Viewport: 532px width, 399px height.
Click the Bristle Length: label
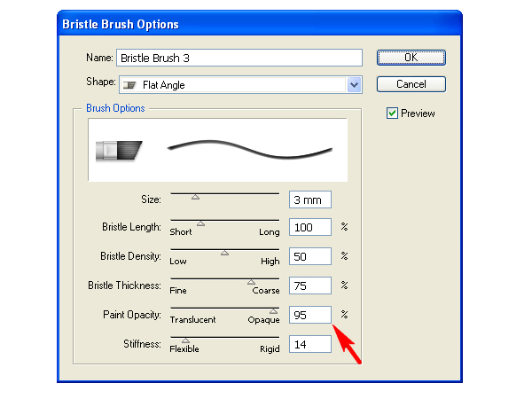point(131,227)
